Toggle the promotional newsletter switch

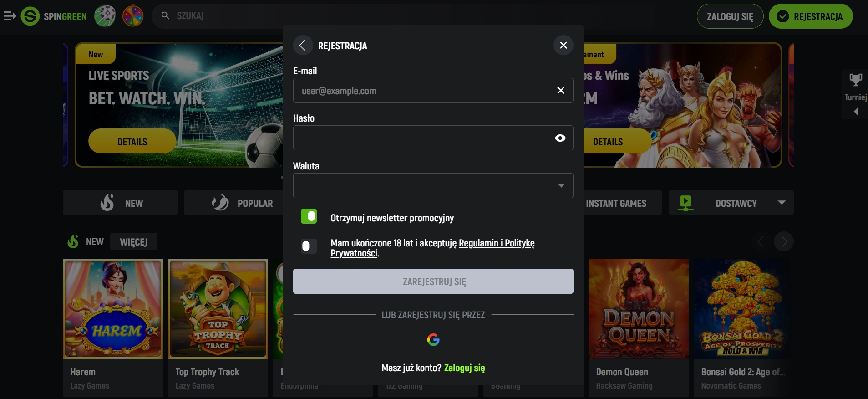click(309, 216)
